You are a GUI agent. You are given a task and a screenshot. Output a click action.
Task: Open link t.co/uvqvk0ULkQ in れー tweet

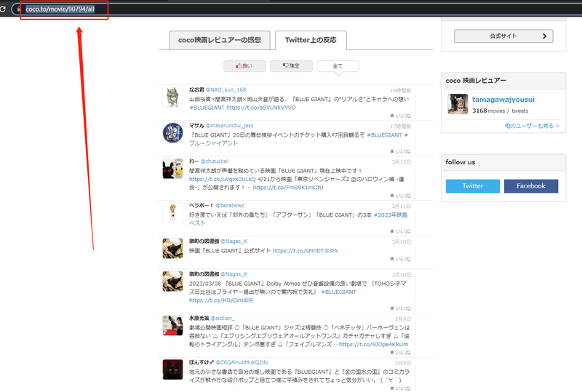coord(223,179)
